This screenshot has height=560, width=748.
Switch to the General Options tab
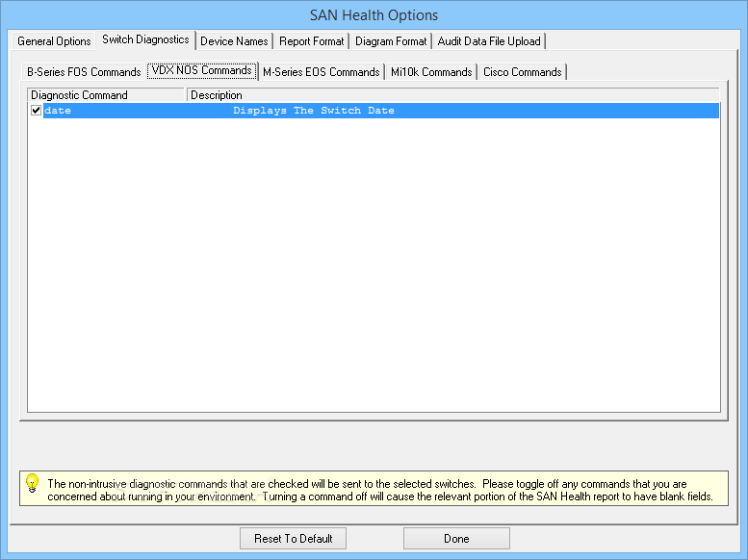point(54,41)
